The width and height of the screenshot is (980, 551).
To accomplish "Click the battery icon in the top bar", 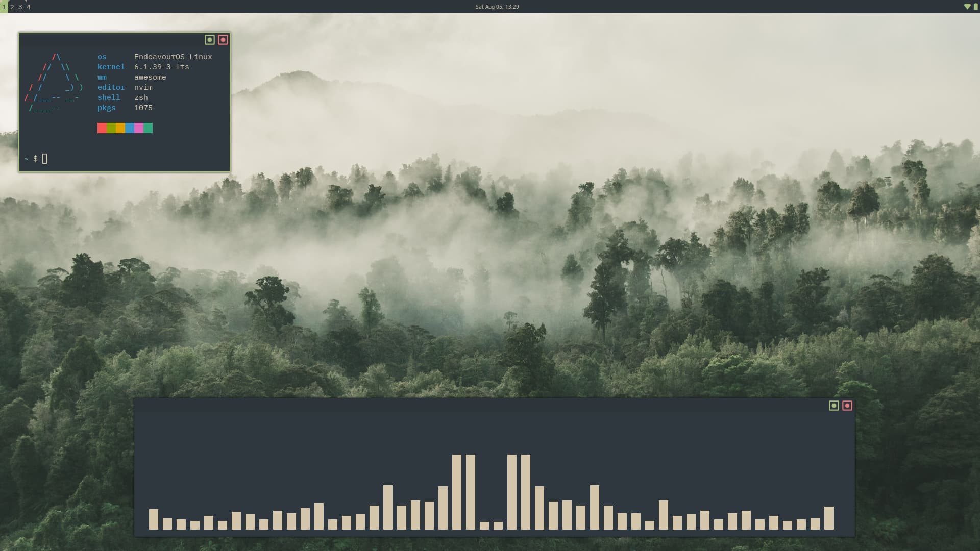I will pos(975,7).
